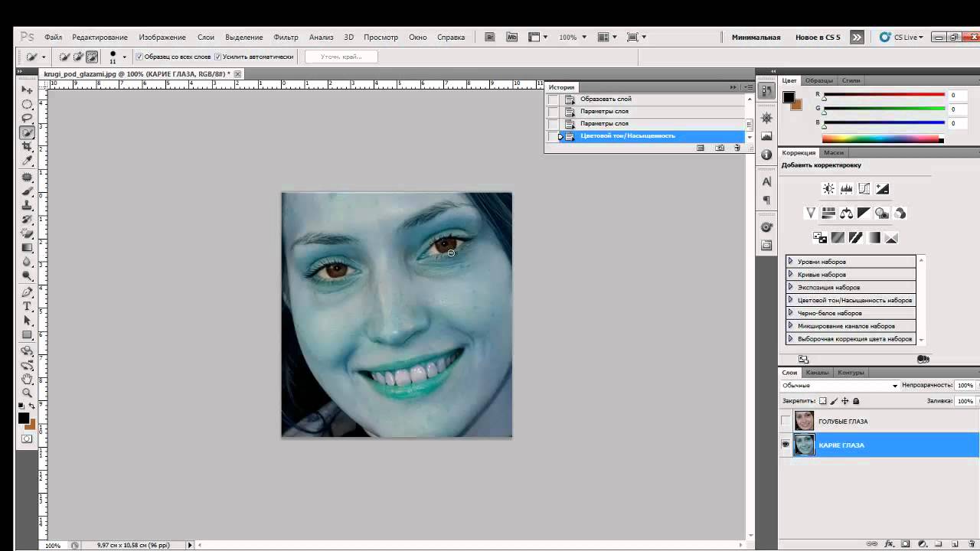Open the Фильтр menu

click(286, 37)
